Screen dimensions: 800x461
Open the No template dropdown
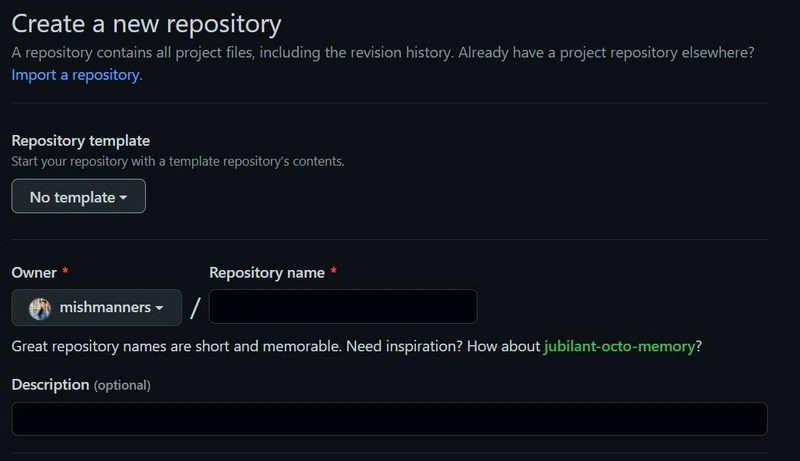[78, 197]
